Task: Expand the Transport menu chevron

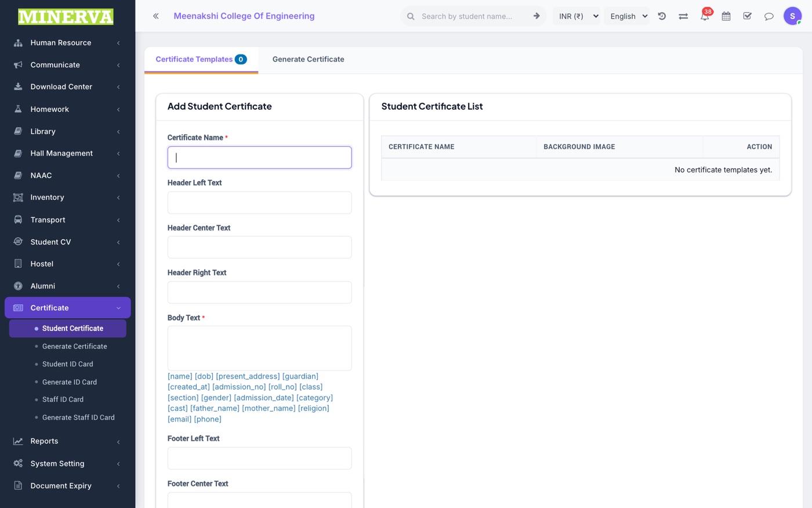Action: 118,220
